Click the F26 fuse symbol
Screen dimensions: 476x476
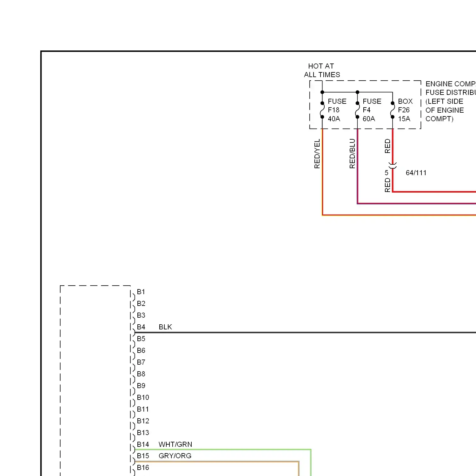pyautogui.click(x=393, y=110)
